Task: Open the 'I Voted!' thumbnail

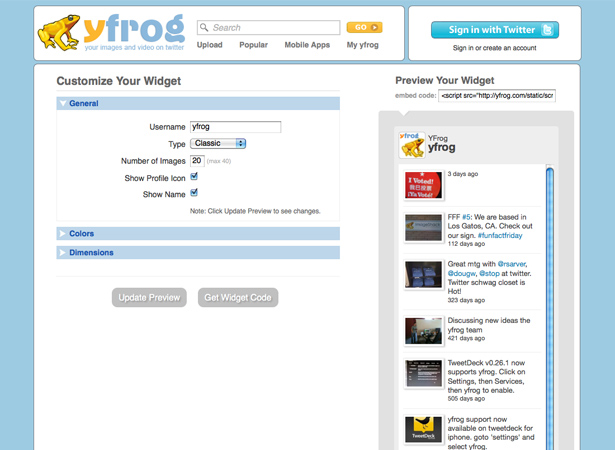Action: click(424, 185)
